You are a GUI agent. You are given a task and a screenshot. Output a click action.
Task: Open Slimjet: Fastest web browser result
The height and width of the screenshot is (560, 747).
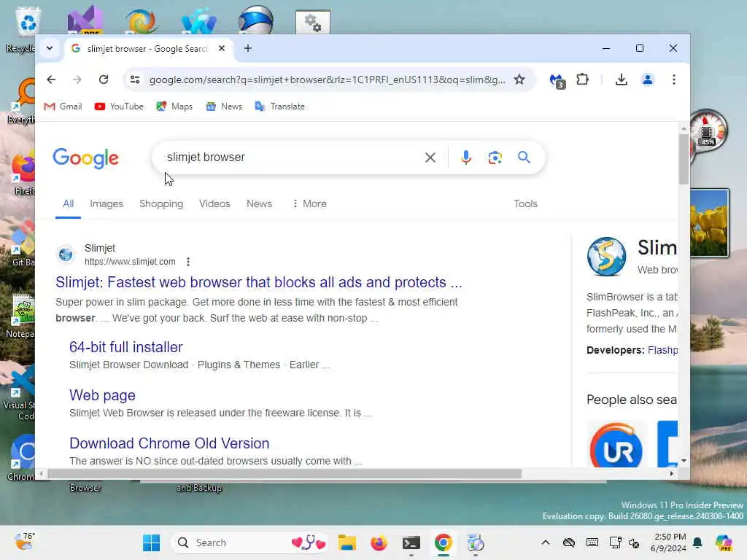(259, 282)
